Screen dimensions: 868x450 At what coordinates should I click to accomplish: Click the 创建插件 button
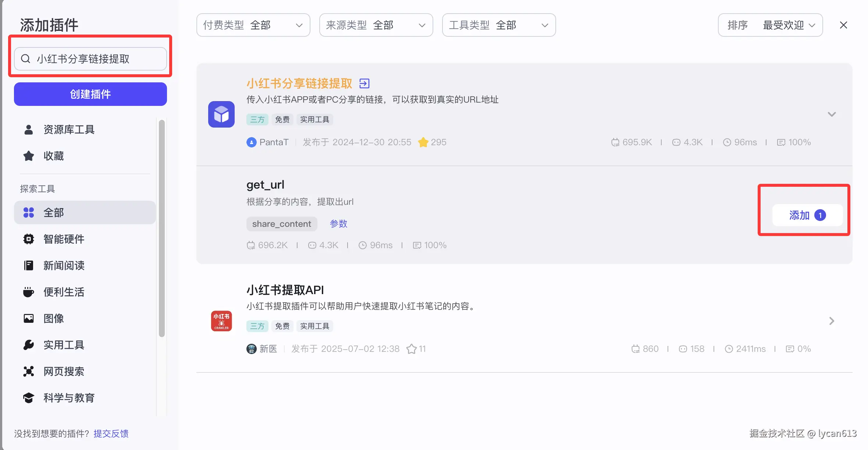(x=90, y=94)
